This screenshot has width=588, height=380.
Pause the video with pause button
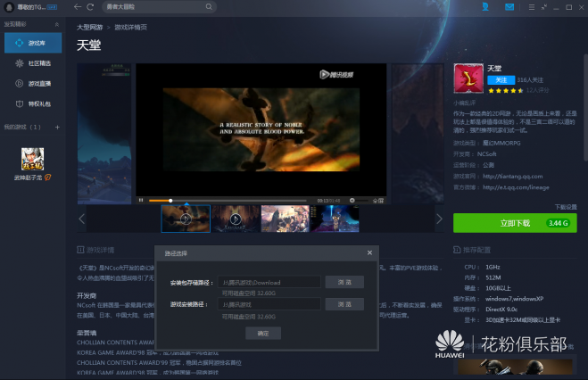(x=141, y=201)
